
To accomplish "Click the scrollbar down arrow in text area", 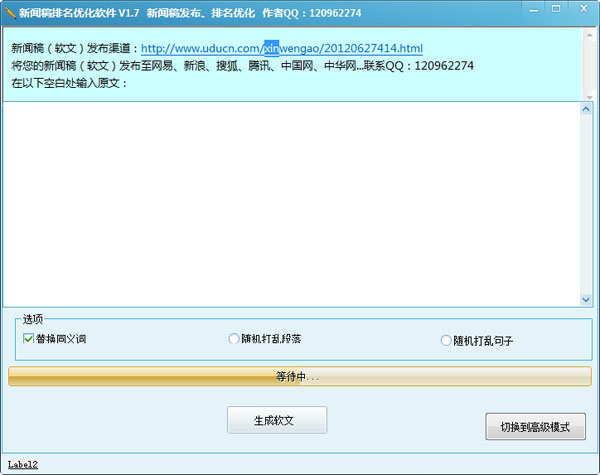I will click(x=587, y=299).
